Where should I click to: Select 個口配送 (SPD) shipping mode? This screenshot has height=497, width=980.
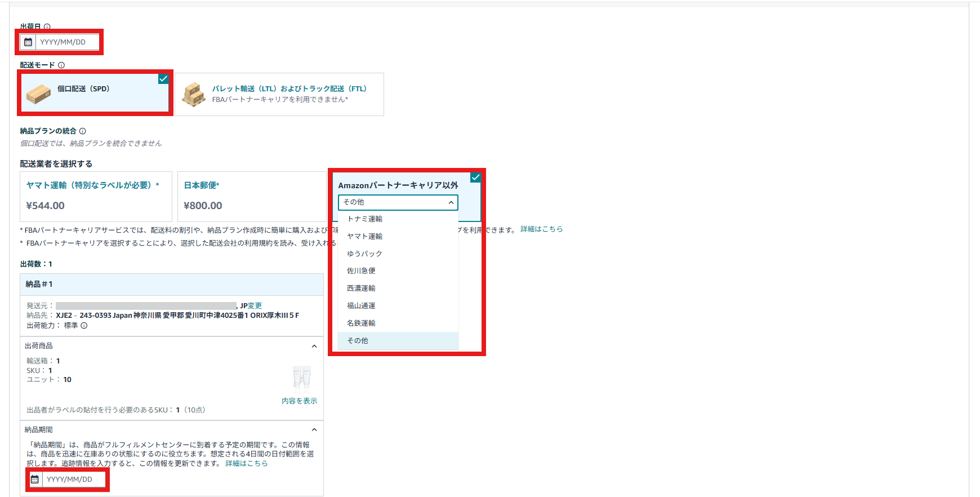(x=96, y=93)
